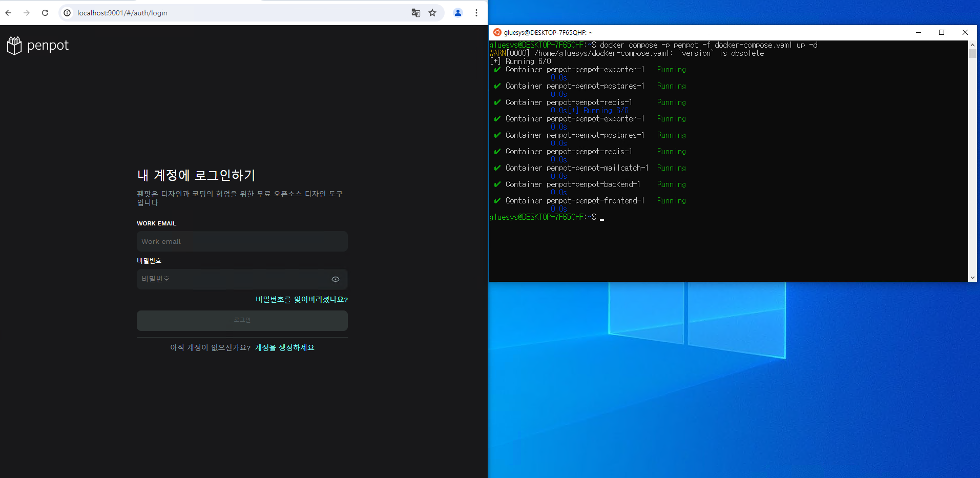Click the Ubuntu icon in terminal title bar
The height and width of the screenshot is (478, 980).
tap(497, 32)
